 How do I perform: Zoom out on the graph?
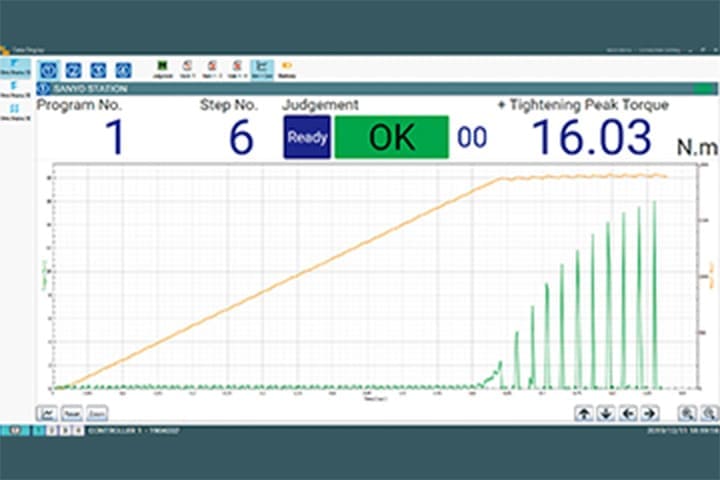tap(708, 412)
